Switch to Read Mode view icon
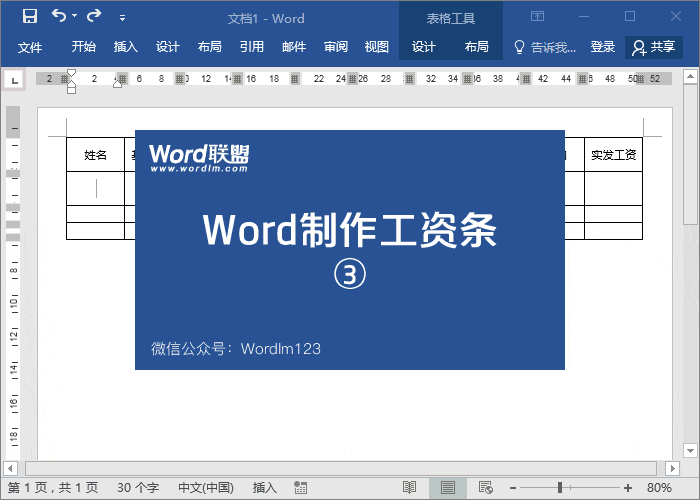The width and height of the screenshot is (700, 500). [409, 488]
